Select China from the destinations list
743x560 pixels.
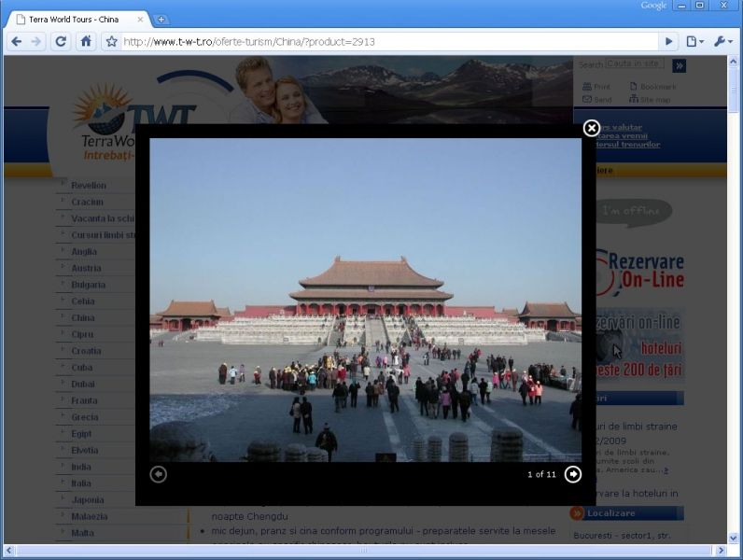pos(83,317)
